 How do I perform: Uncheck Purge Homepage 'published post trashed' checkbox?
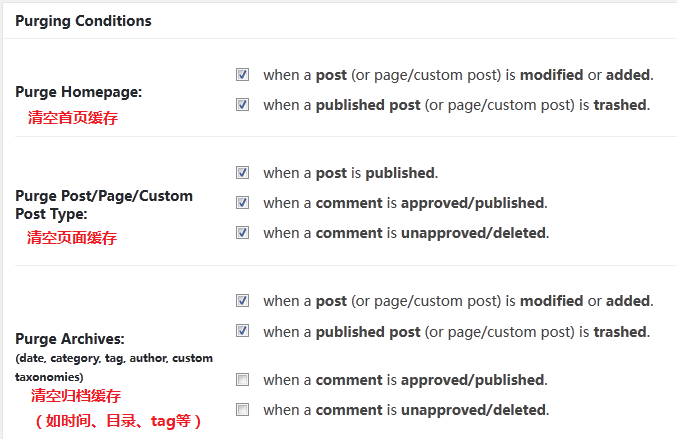[243, 104]
